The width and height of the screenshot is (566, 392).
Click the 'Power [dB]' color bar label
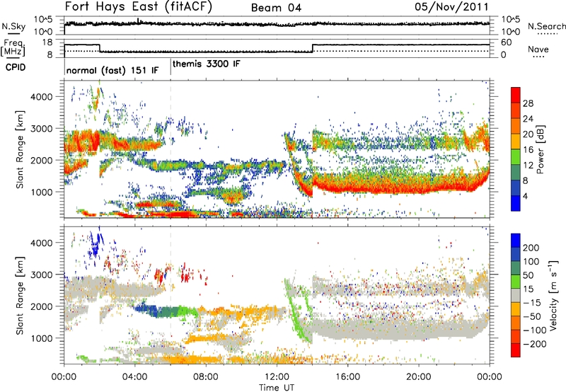point(540,149)
